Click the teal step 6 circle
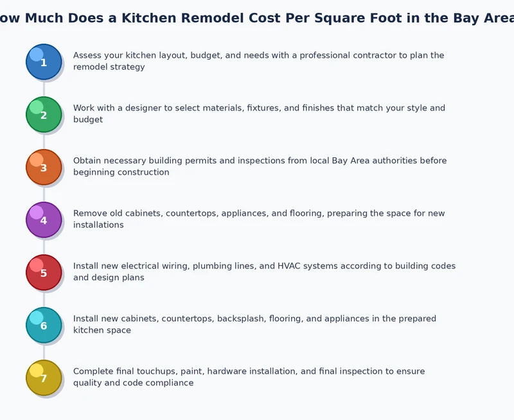Image resolution: width=514 pixels, height=420 pixels. pos(44,326)
